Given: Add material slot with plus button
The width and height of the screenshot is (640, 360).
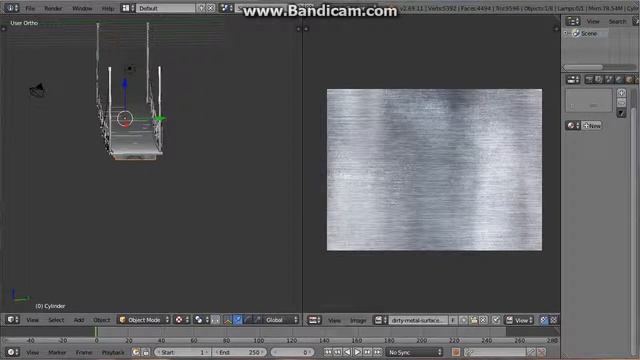Looking at the screenshot, I should pyautogui.click(x=621, y=93).
